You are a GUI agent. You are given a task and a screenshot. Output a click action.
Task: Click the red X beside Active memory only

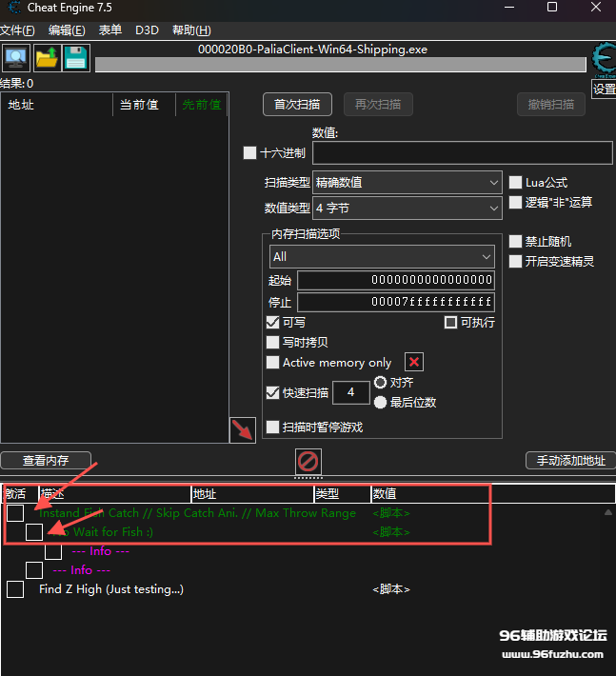[x=414, y=362]
